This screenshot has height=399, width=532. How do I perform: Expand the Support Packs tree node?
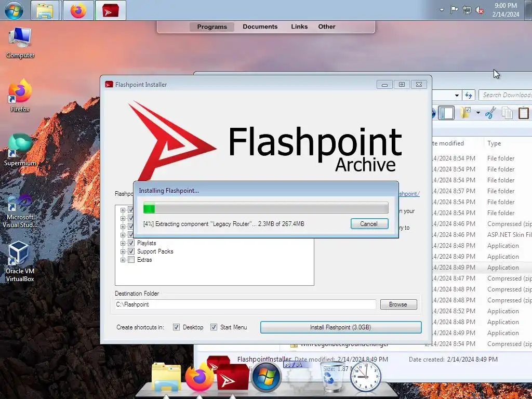point(123,252)
